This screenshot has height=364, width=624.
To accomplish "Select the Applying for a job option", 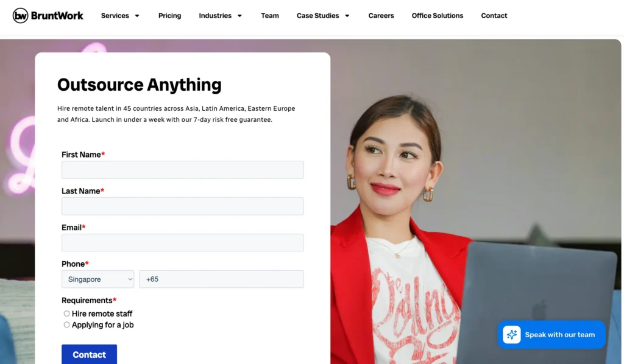I will point(66,324).
